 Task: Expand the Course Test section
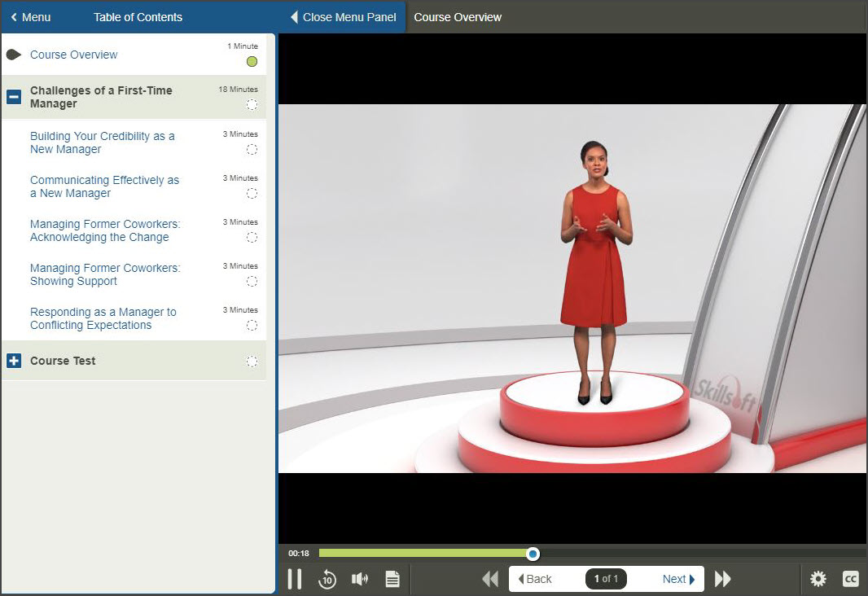tap(14, 361)
